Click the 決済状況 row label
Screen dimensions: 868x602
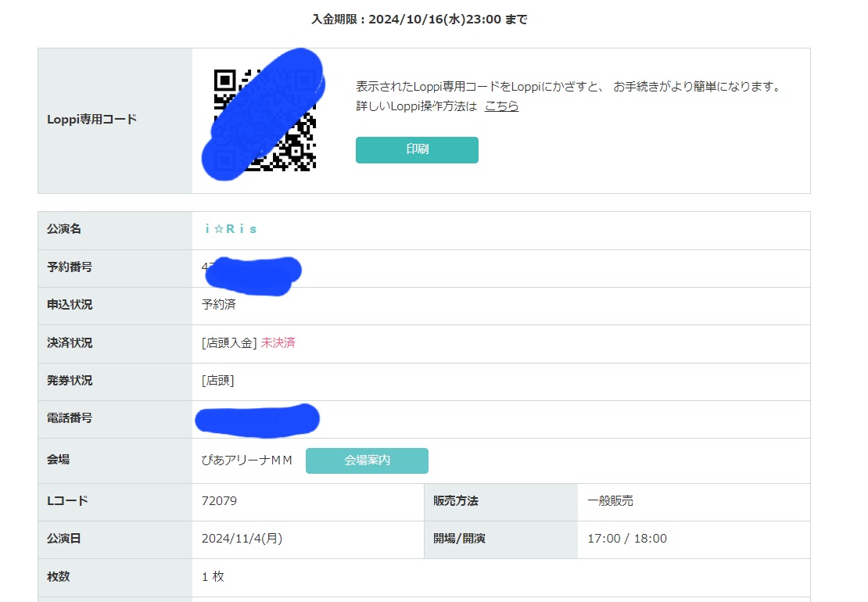69,343
